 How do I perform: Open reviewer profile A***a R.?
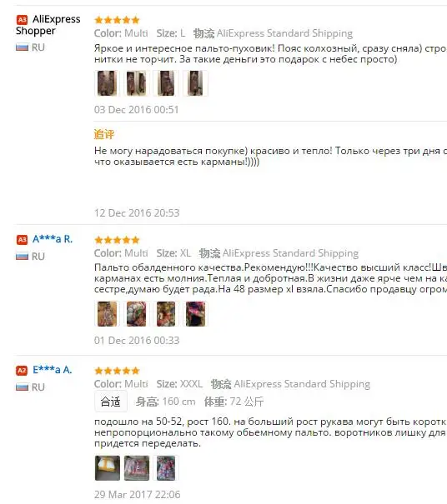(53, 239)
